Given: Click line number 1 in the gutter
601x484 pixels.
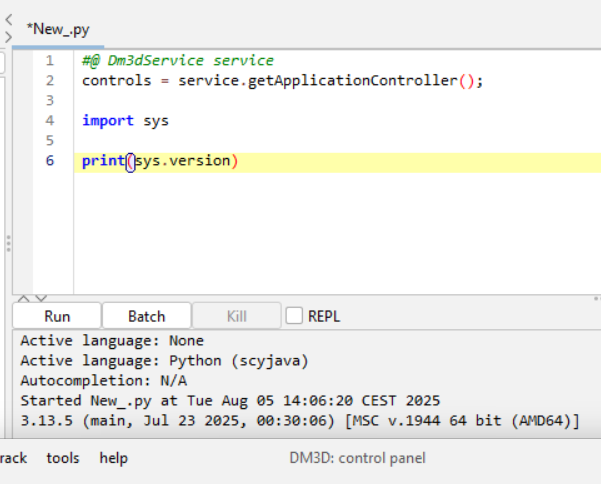Looking at the screenshot, I should 50,61.
